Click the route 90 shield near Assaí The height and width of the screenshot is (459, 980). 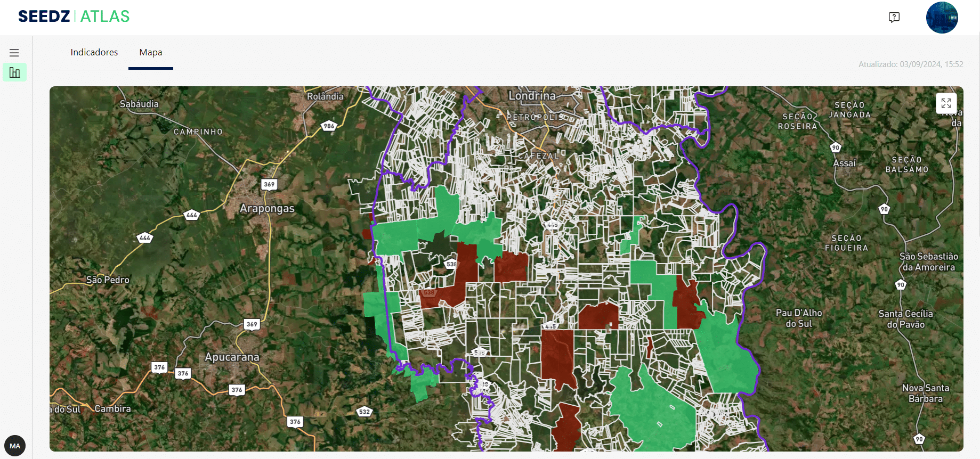pos(836,147)
